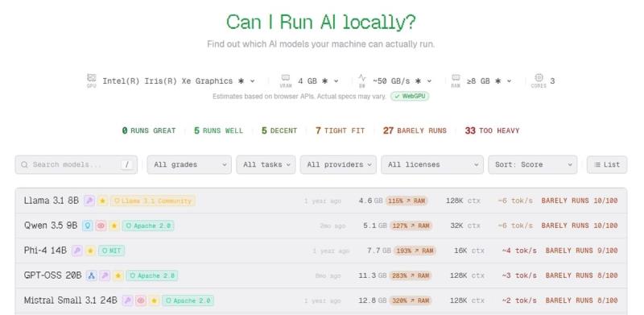This screenshot has width=644, height=315.
Task: Click the BARELY RUNS 9/100 score
Action: [581, 251]
